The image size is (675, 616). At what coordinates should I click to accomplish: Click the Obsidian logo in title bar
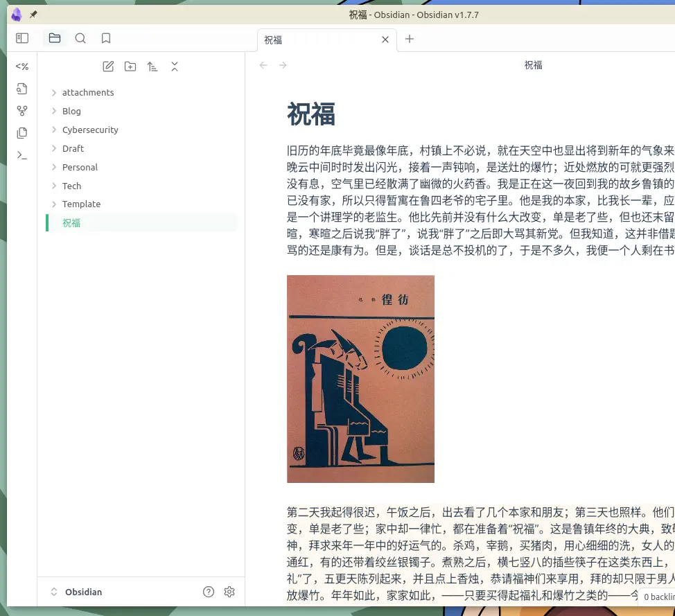[x=17, y=15]
